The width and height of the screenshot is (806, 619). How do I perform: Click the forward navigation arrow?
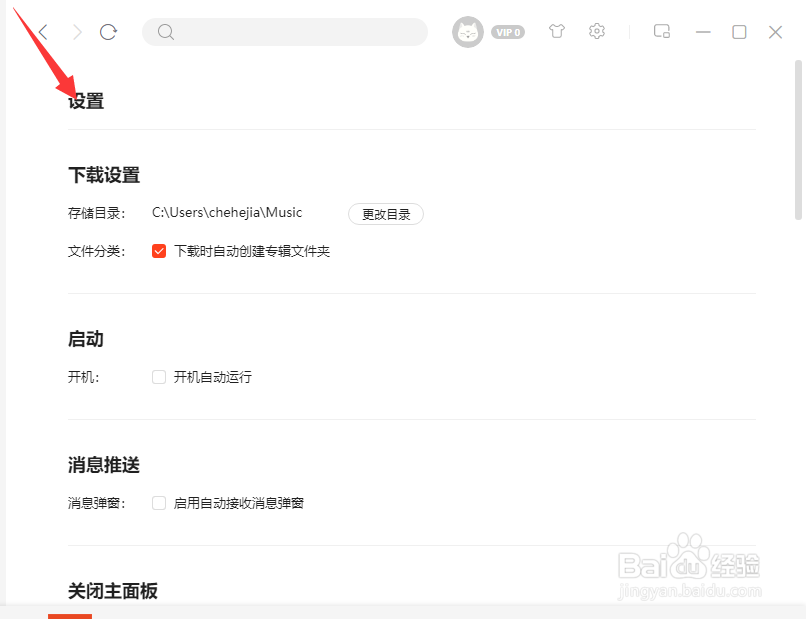(x=76, y=31)
